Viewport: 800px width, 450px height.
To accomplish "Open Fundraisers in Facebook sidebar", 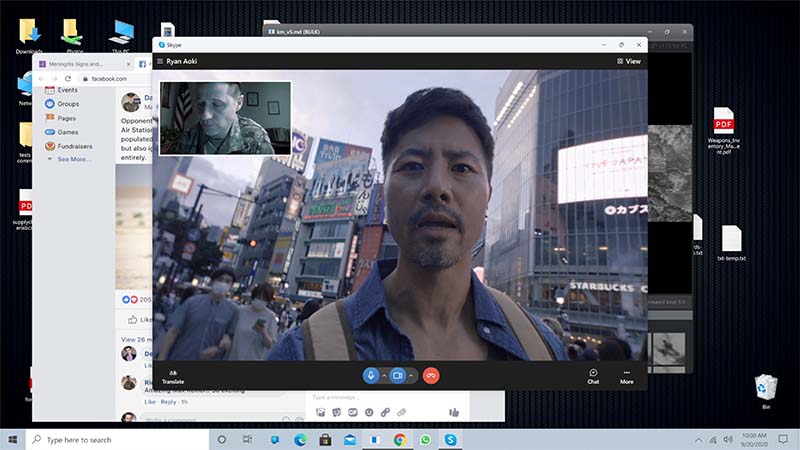I will point(69,146).
